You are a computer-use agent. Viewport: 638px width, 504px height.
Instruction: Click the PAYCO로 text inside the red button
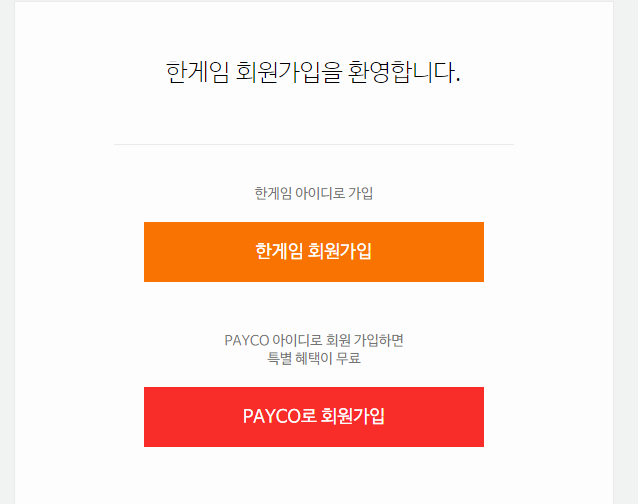click(280, 416)
